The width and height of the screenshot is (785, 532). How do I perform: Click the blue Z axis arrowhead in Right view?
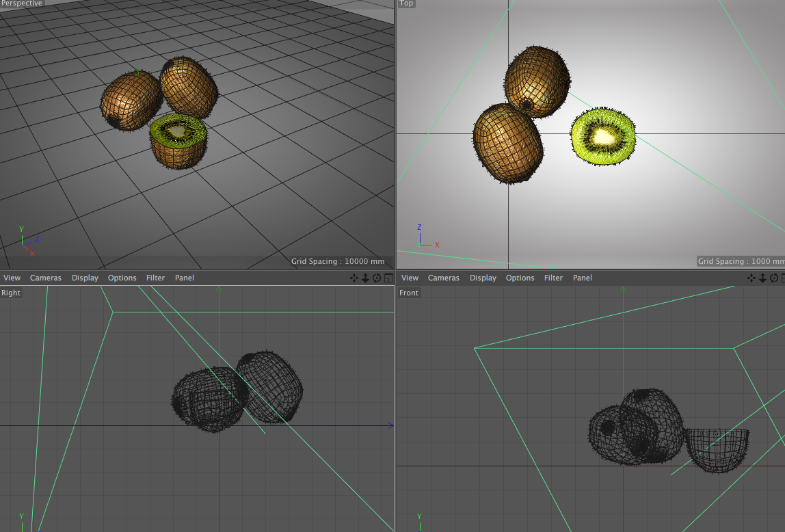391,426
